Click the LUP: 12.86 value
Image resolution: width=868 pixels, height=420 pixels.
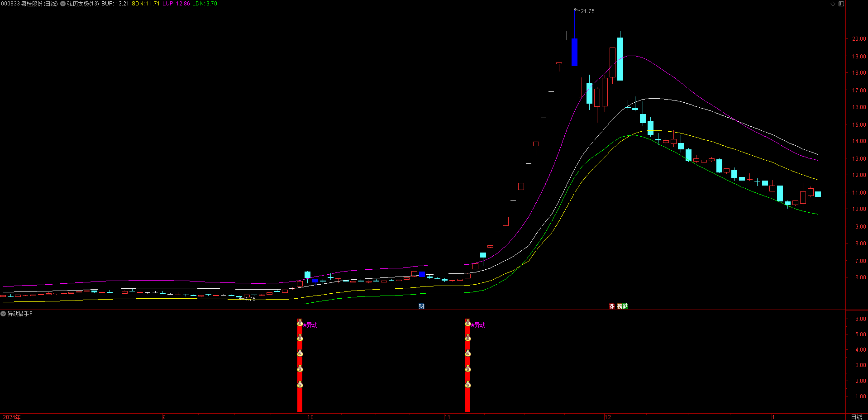coord(176,4)
